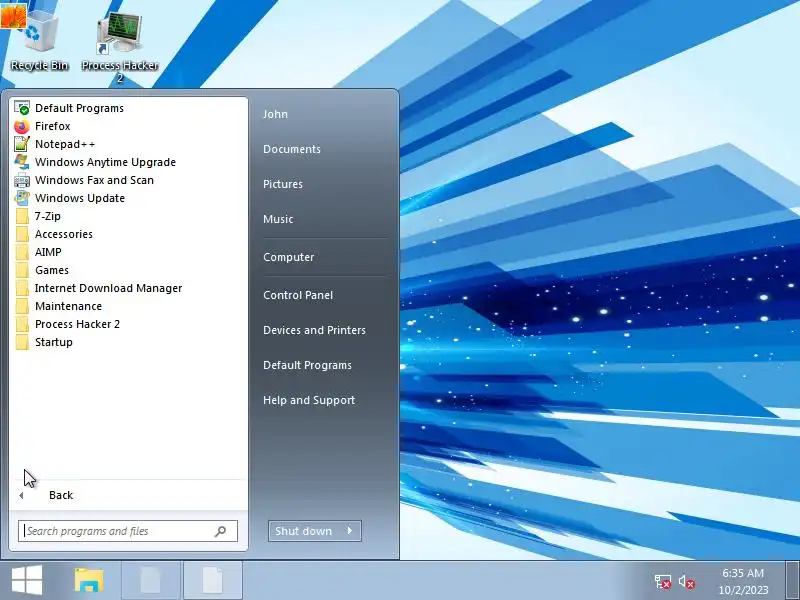Click the Show desktop button at the taskbar end
Image resolution: width=800 pixels, height=600 pixels.
[792, 581]
